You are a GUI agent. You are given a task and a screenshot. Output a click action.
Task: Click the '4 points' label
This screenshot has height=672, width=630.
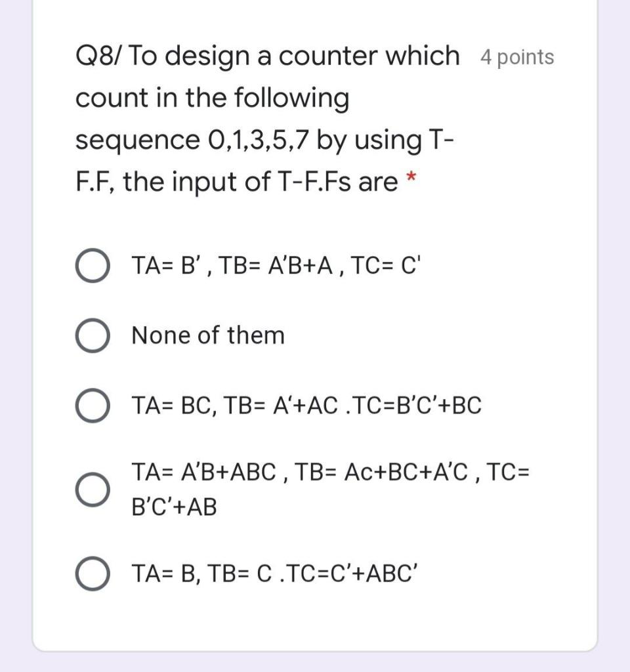(516, 58)
